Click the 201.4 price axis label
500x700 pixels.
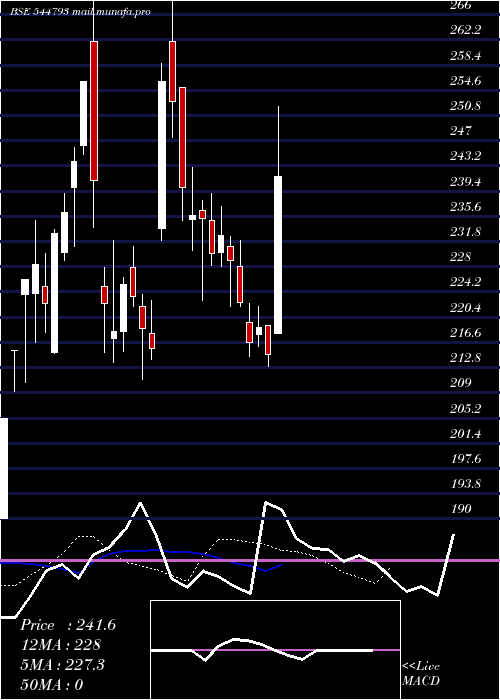(466, 433)
